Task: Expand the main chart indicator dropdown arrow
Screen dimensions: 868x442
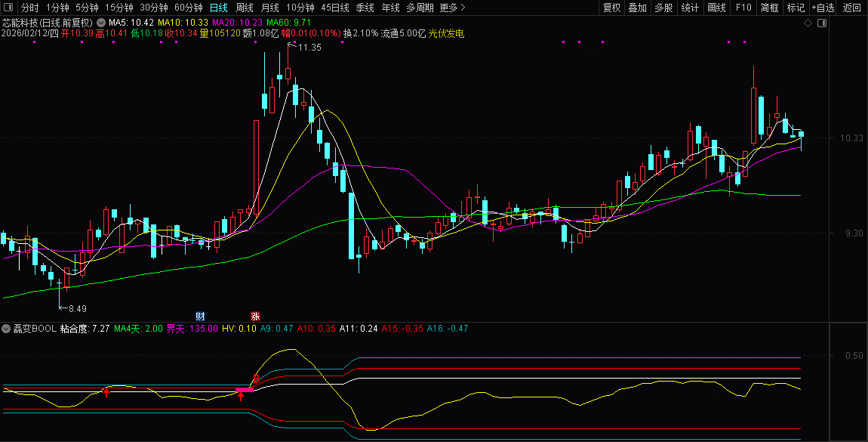Action: (101, 23)
